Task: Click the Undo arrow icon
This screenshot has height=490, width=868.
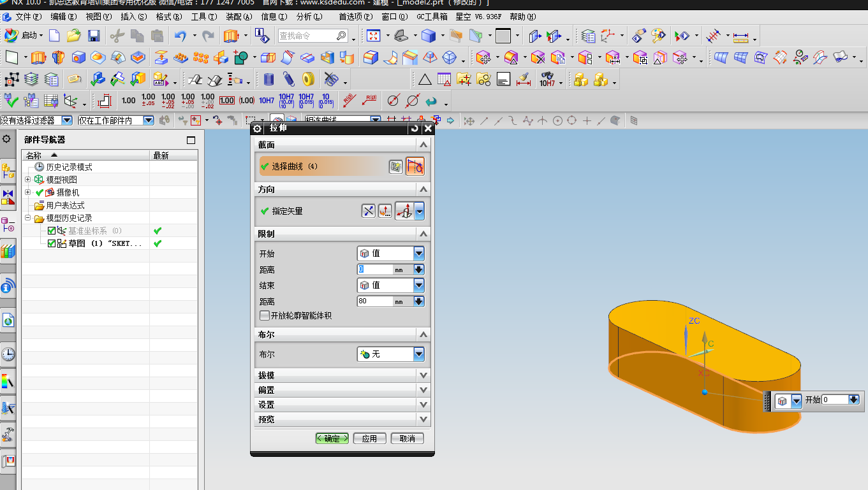Action: (180, 36)
